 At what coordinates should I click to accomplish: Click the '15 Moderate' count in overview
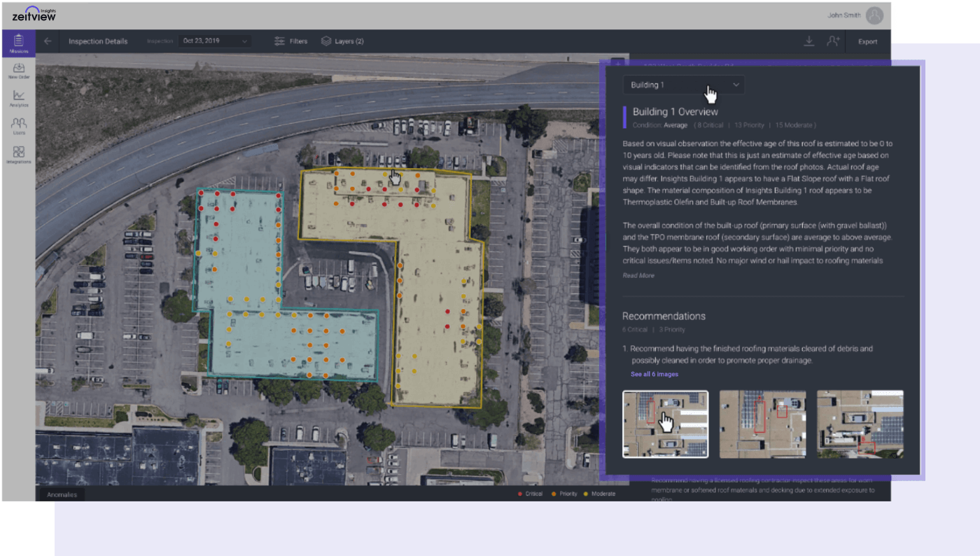point(794,125)
